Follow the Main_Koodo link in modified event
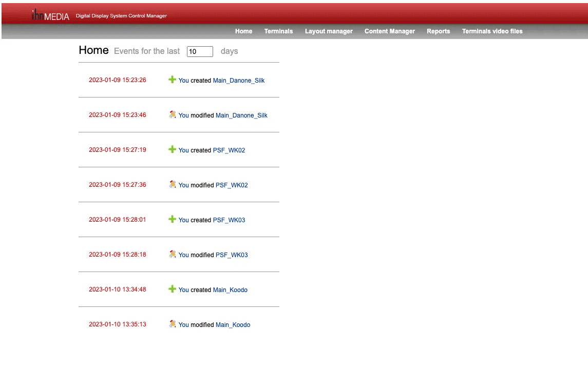Viewport: 588px width, 387px height. pos(233,325)
